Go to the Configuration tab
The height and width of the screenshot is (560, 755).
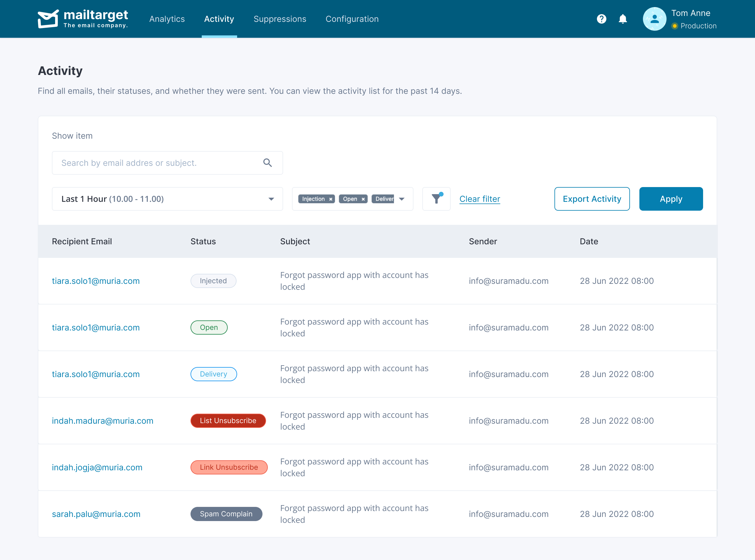click(x=352, y=19)
